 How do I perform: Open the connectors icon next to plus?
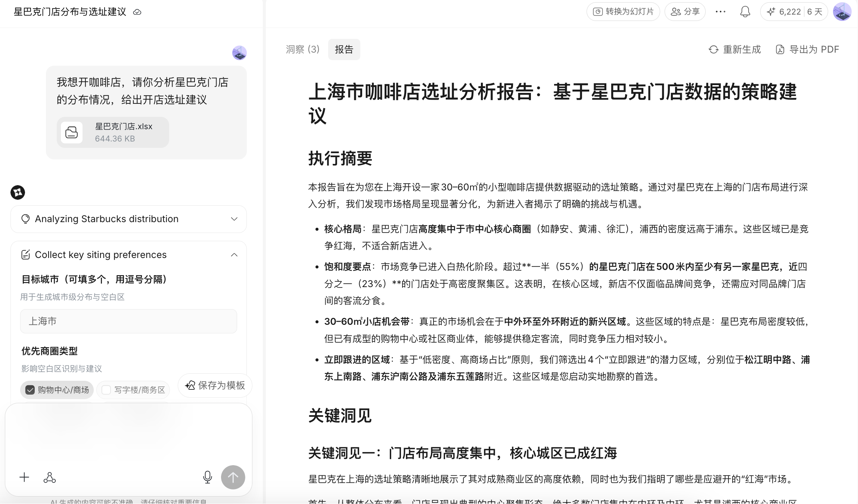tap(49, 477)
